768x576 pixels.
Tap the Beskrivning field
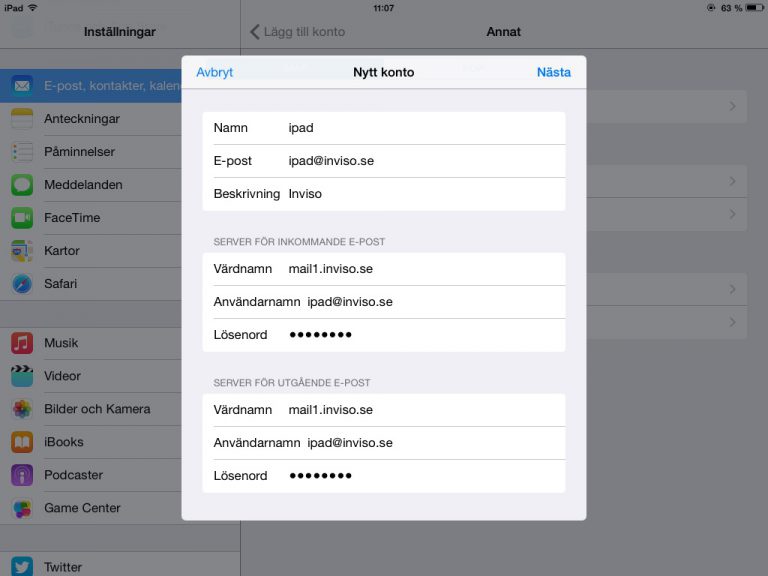pos(420,194)
